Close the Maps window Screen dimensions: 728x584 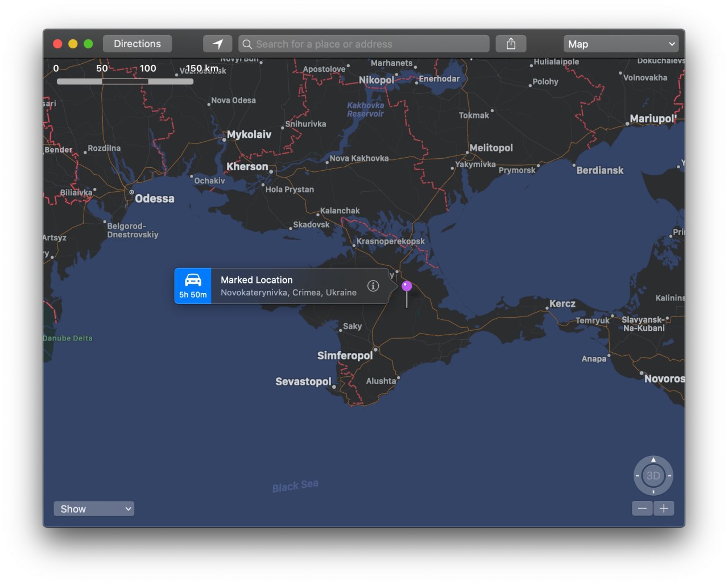point(57,44)
